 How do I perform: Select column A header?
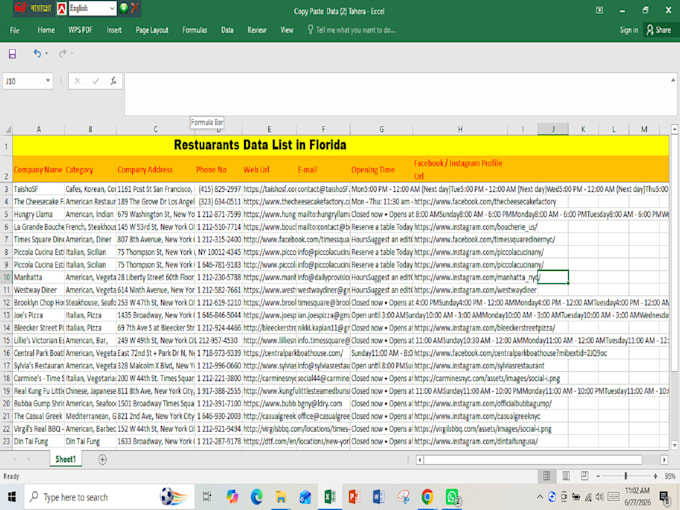[39, 129]
